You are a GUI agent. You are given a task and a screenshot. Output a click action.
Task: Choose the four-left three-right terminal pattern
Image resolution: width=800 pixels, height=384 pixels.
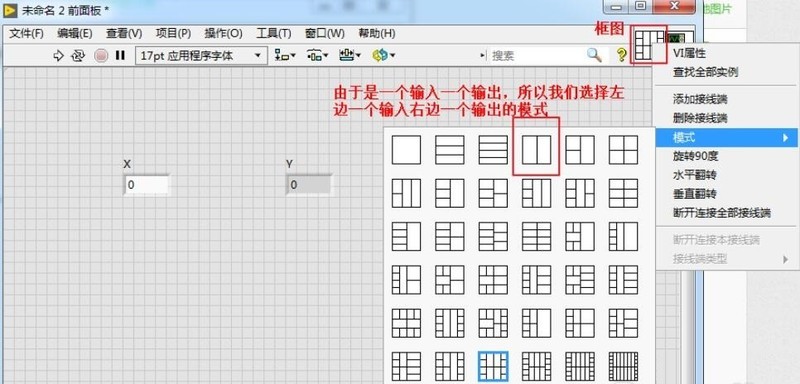tap(493, 236)
